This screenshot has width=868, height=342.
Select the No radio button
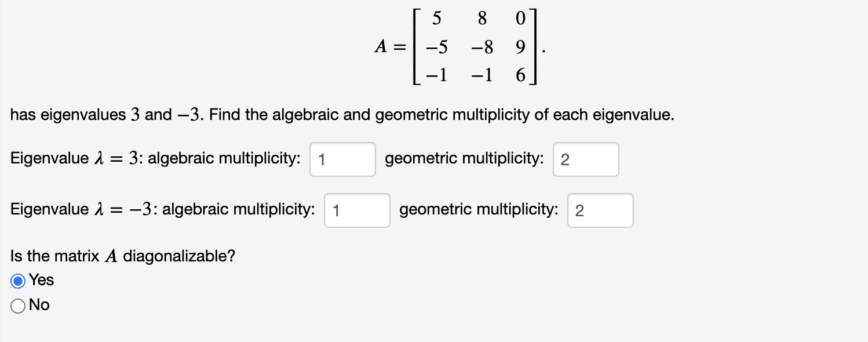pos(18,305)
